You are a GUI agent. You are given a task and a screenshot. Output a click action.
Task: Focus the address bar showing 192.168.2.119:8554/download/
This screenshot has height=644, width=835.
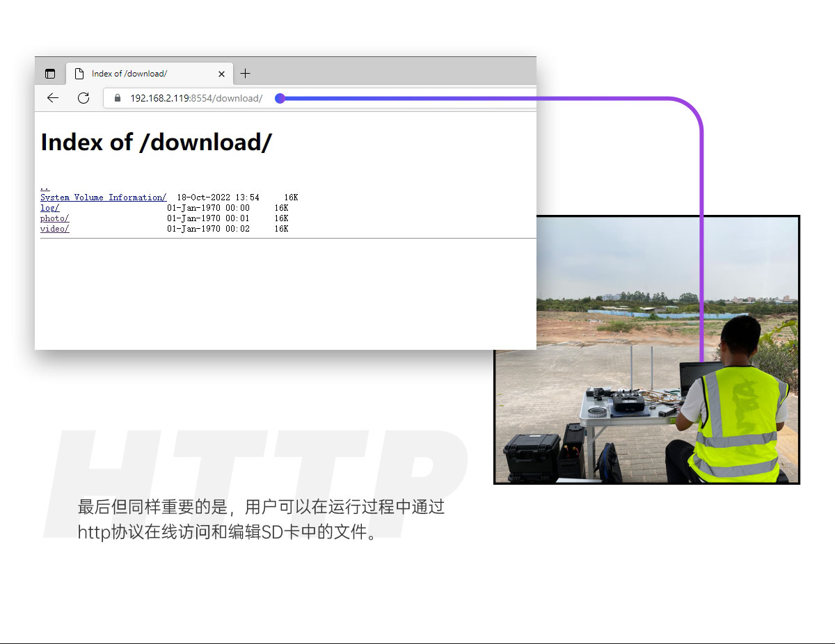coord(196,98)
